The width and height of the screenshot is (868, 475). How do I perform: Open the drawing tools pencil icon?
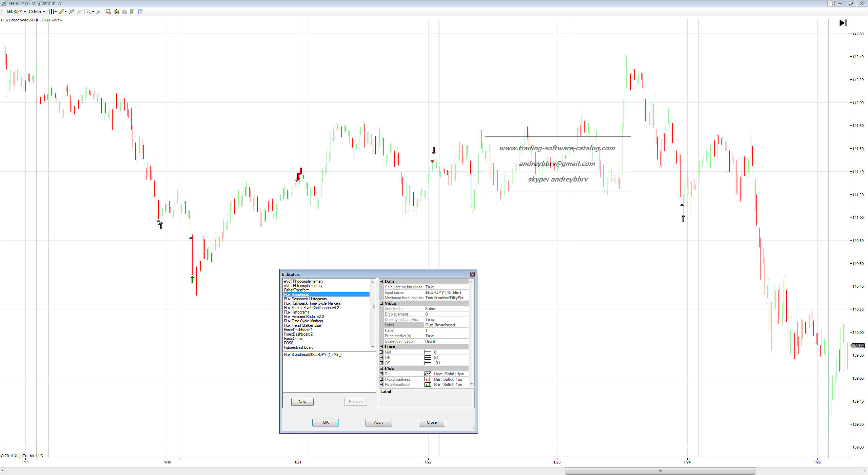point(61,12)
